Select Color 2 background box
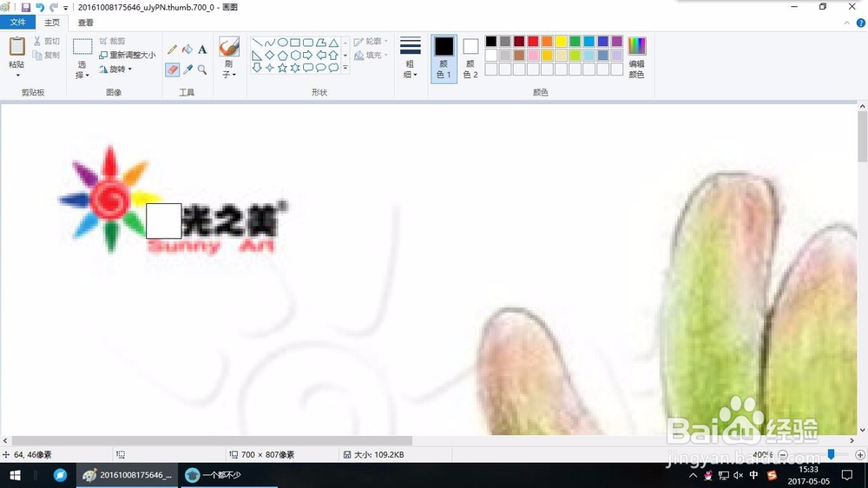868x488 pixels. [470, 58]
